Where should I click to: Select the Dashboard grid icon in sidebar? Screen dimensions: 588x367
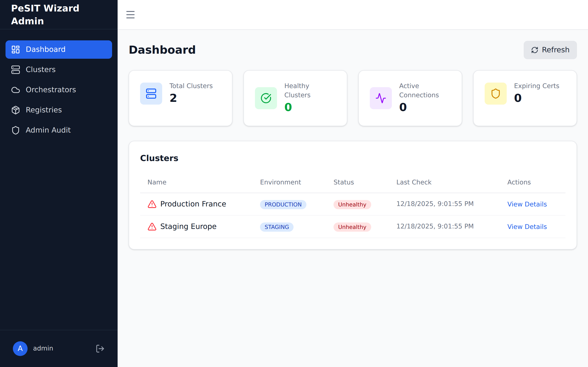point(16,49)
